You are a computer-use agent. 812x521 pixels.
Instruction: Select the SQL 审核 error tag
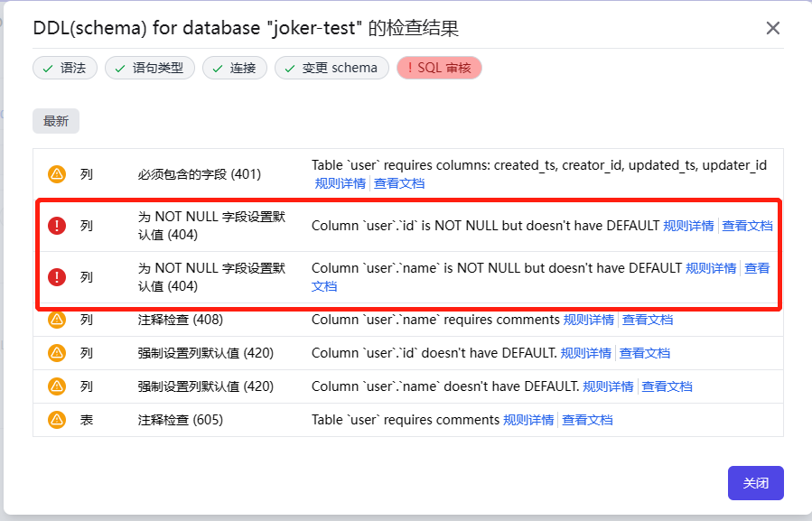[439, 68]
